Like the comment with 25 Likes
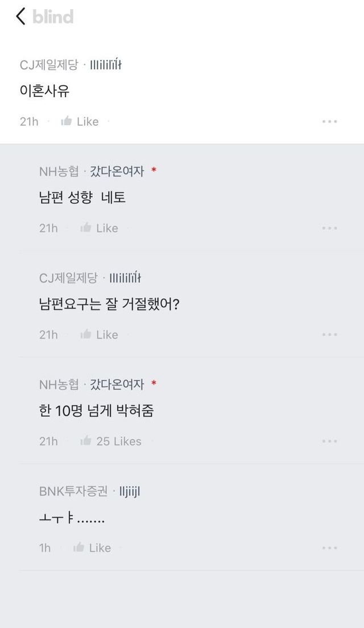Viewport: 364px width, 628px height. (86, 441)
